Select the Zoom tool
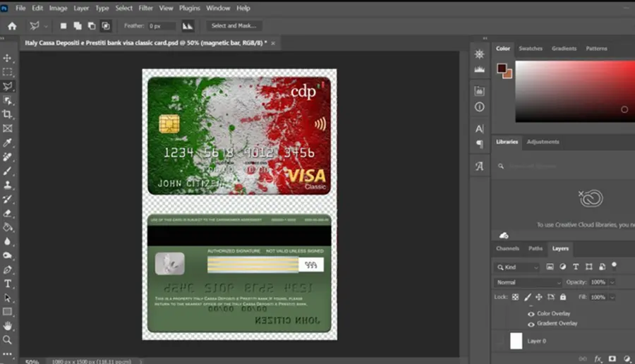635x364 pixels. tap(7, 340)
